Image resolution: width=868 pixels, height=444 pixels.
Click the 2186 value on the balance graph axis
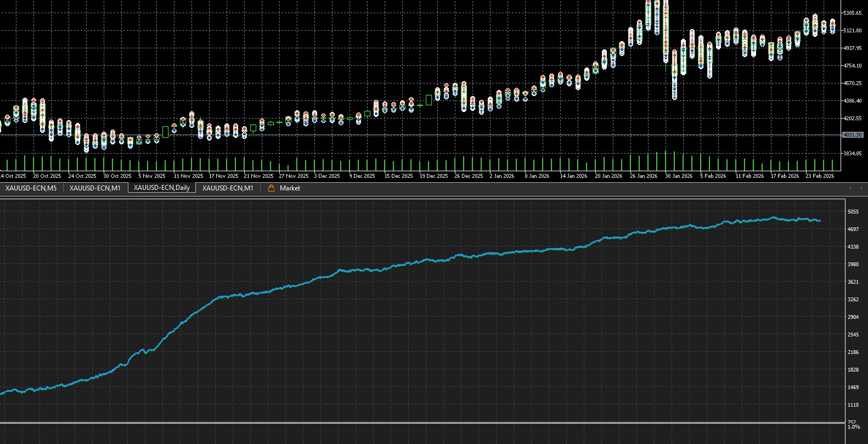coord(853,352)
